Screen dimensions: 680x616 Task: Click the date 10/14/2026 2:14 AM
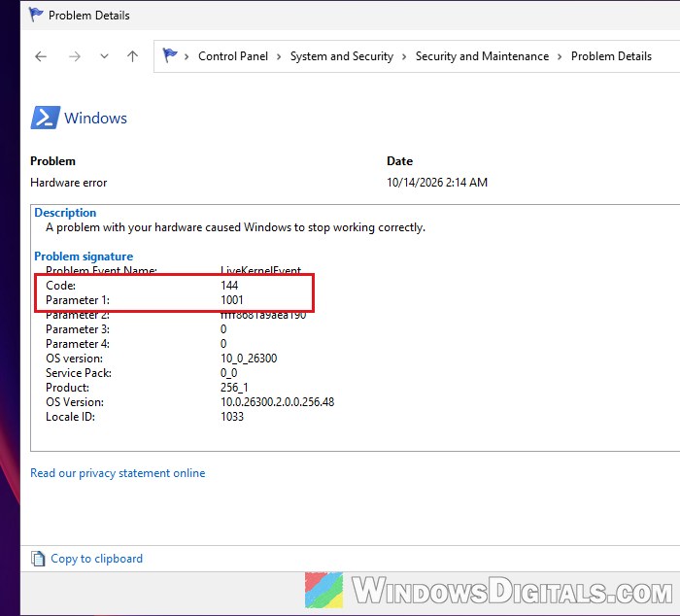coord(437,183)
